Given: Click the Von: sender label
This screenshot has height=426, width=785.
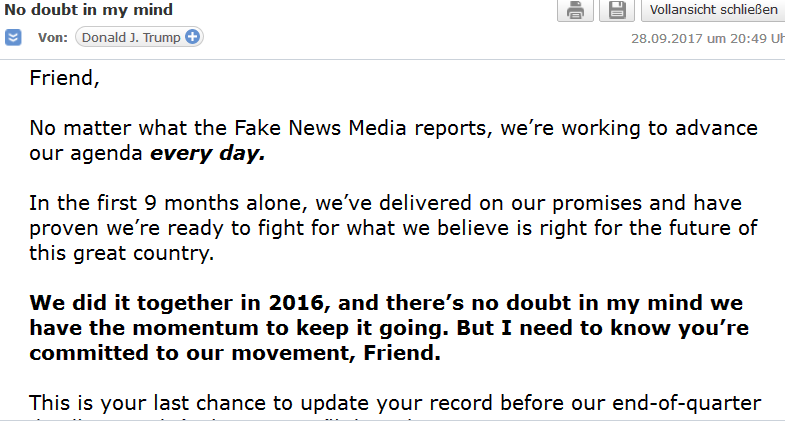Looking at the screenshot, I should [x=53, y=38].
